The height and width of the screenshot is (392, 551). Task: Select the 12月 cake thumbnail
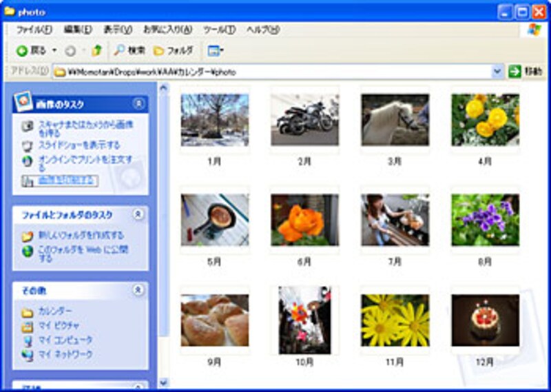pos(485,320)
